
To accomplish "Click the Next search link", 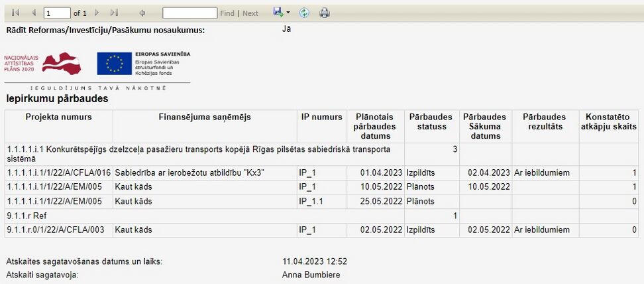I will point(250,13).
